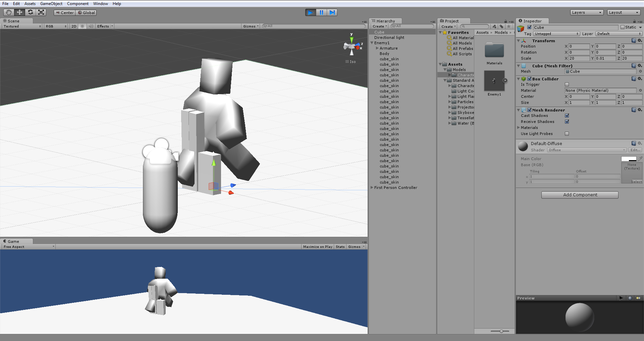The height and width of the screenshot is (341, 644).
Task: Open the Tag dropdown
Action: point(556,34)
